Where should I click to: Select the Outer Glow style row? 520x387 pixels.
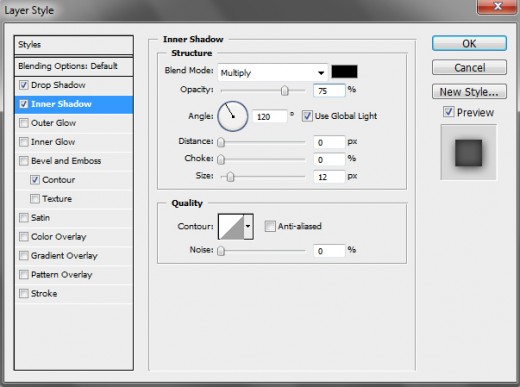tap(74, 123)
